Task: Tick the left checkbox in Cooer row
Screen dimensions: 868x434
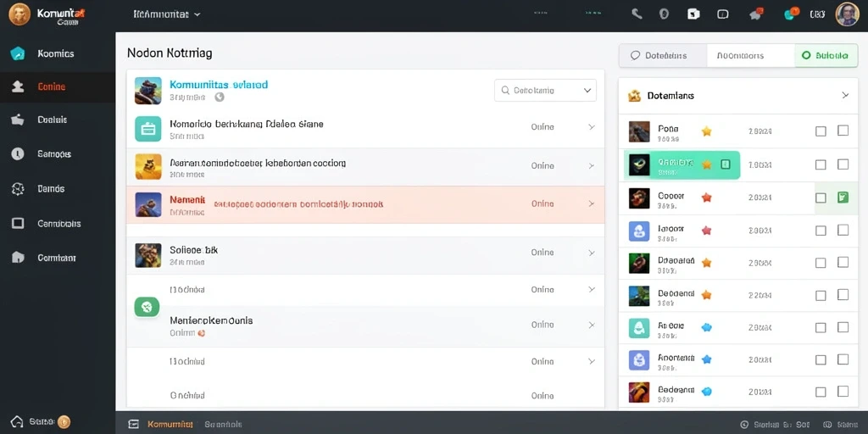Action: click(821, 198)
